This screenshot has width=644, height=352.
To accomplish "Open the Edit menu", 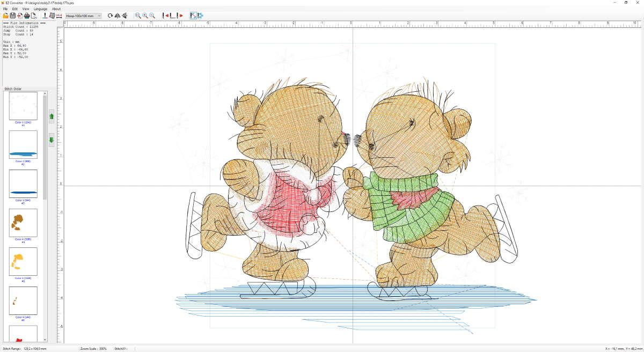I will click(15, 9).
